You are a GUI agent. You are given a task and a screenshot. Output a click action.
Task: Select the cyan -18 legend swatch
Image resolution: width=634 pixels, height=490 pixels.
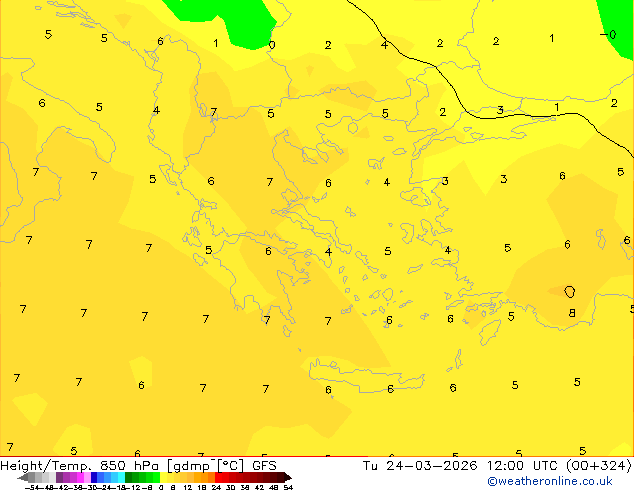coord(122,477)
